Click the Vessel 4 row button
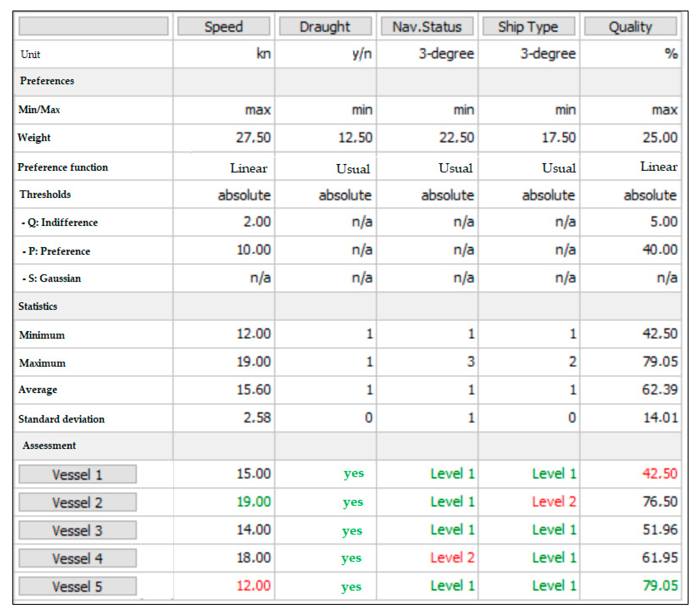This screenshot has width=700, height=616. click(x=77, y=558)
